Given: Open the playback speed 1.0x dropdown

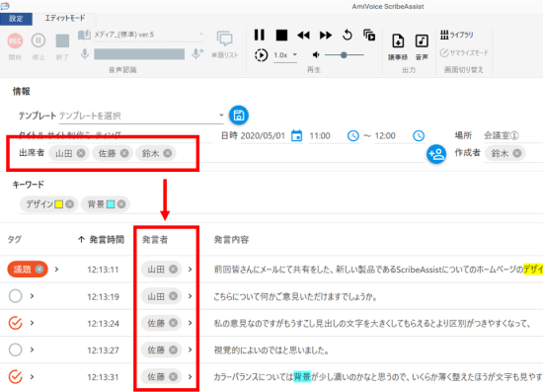Looking at the screenshot, I should point(285,55).
